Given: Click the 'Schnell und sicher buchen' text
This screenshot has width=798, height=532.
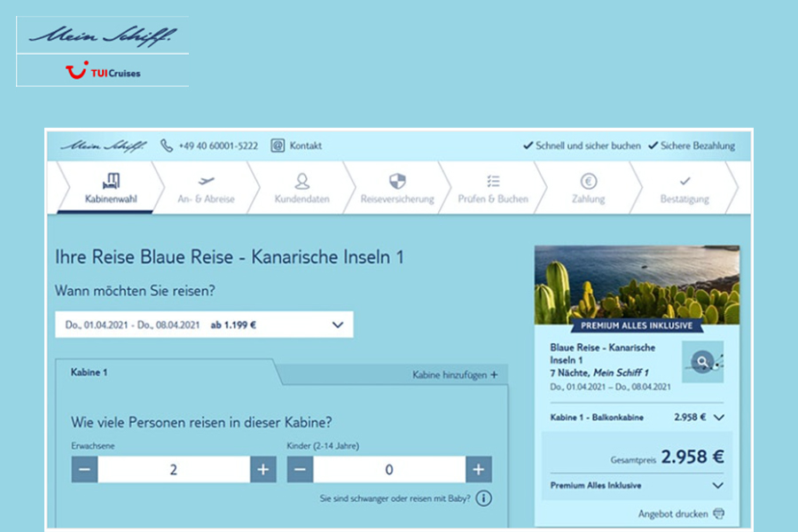Looking at the screenshot, I should tap(588, 145).
